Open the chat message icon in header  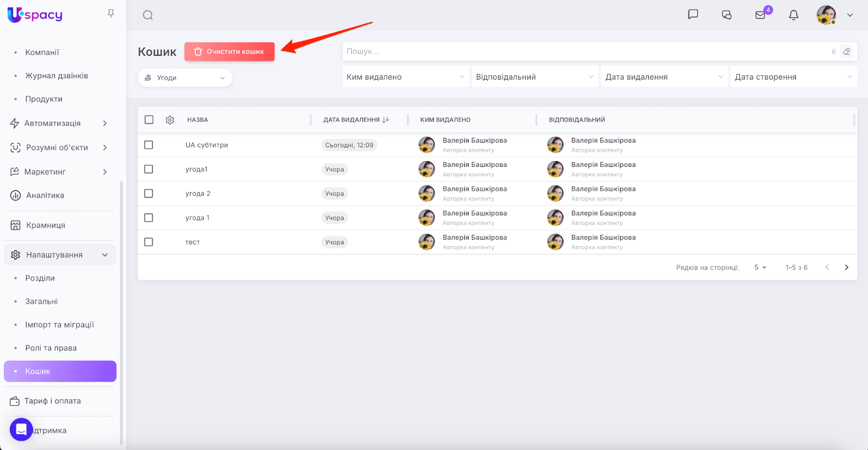[693, 15]
